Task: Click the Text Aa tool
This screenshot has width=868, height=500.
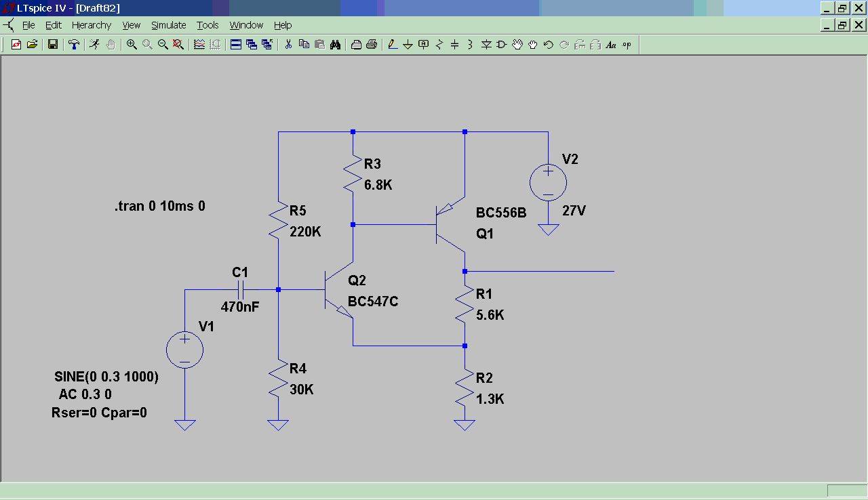Action: point(610,45)
